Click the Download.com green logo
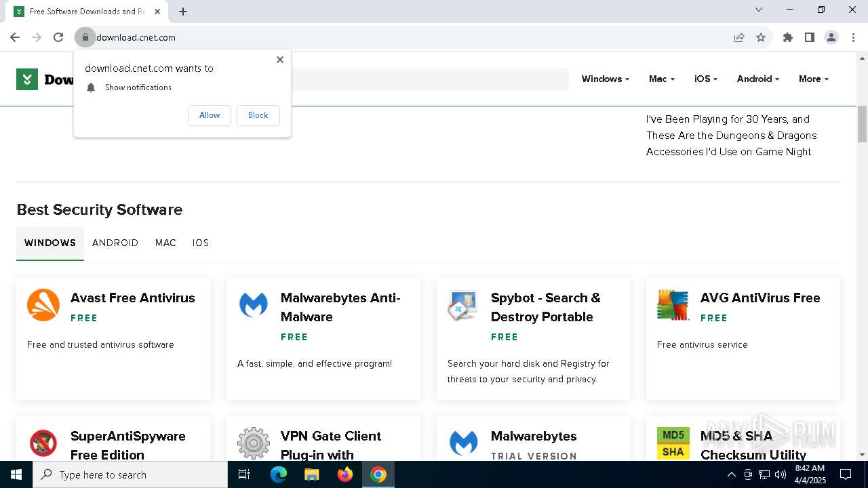This screenshot has width=868, height=488. coord(27,79)
